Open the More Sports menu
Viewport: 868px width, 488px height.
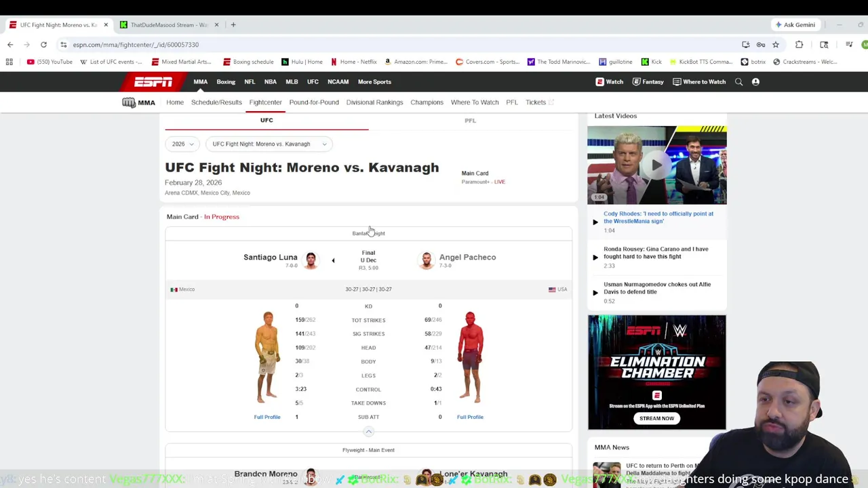pos(374,82)
